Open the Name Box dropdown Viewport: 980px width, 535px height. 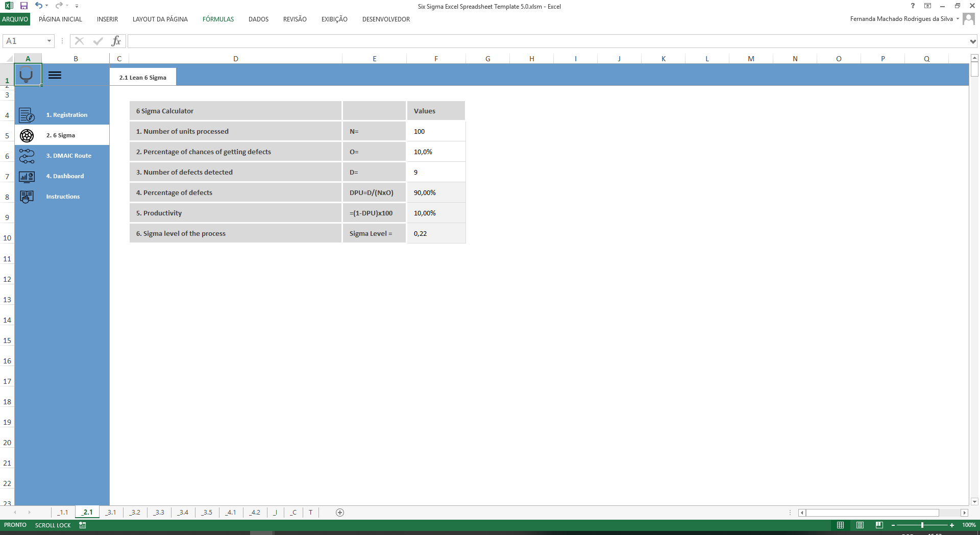(x=49, y=41)
